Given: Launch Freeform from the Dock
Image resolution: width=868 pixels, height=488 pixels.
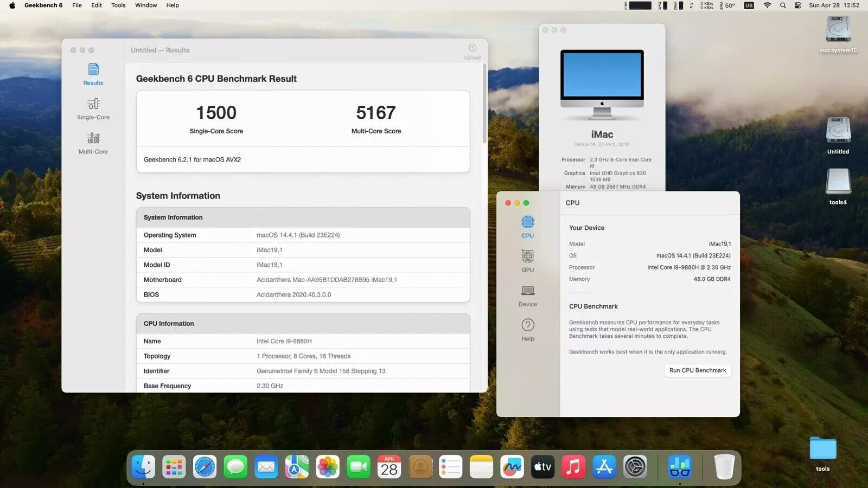Looking at the screenshot, I should pos(512,466).
